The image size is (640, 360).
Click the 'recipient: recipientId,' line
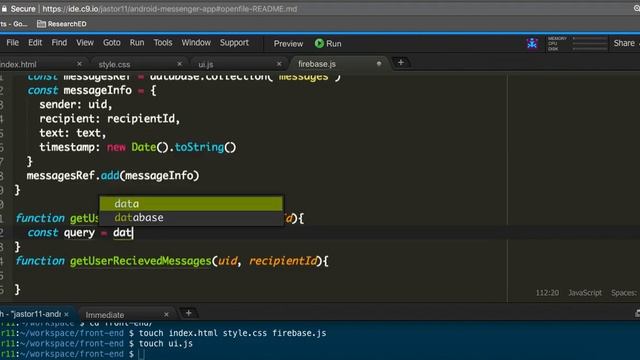point(109,119)
